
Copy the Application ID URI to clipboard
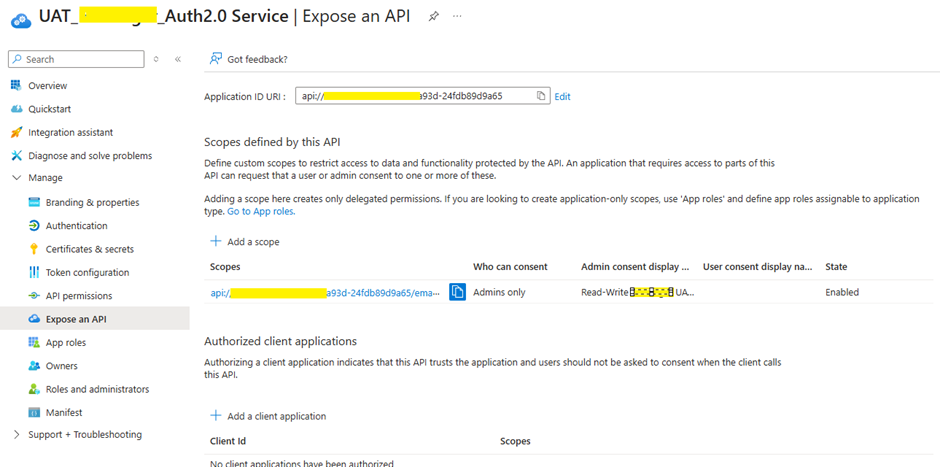(541, 96)
